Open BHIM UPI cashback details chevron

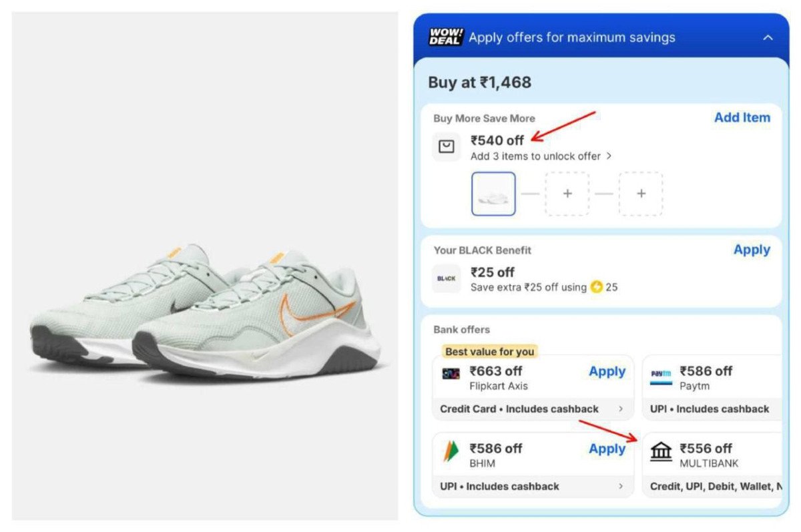pyautogui.click(x=621, y=487)
